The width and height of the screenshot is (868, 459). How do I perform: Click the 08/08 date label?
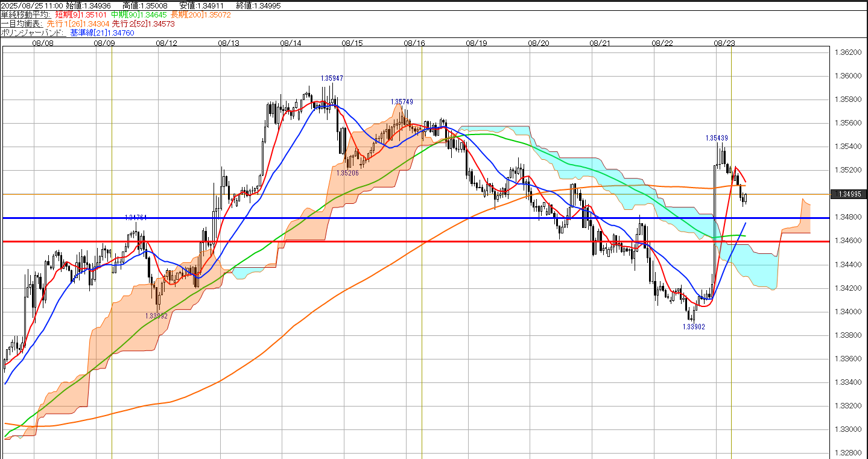(x=42, y=43)
